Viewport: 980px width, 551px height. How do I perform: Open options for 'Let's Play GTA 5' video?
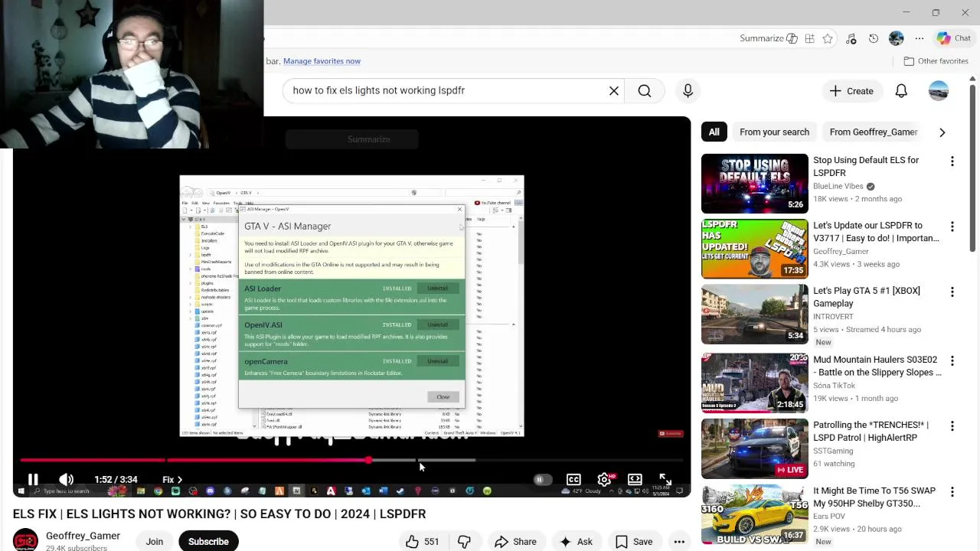tap(952, 292)
